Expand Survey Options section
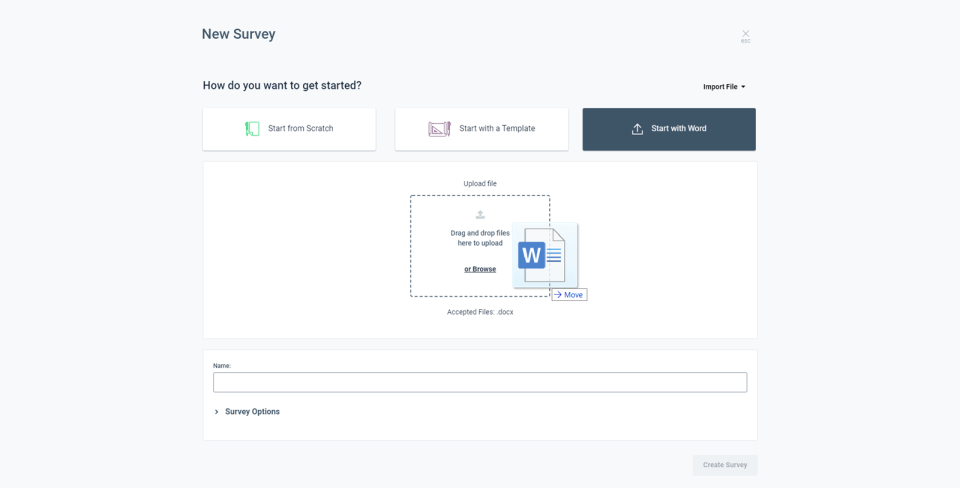This screenshot has width=960, height=488. tap(252, 411)
